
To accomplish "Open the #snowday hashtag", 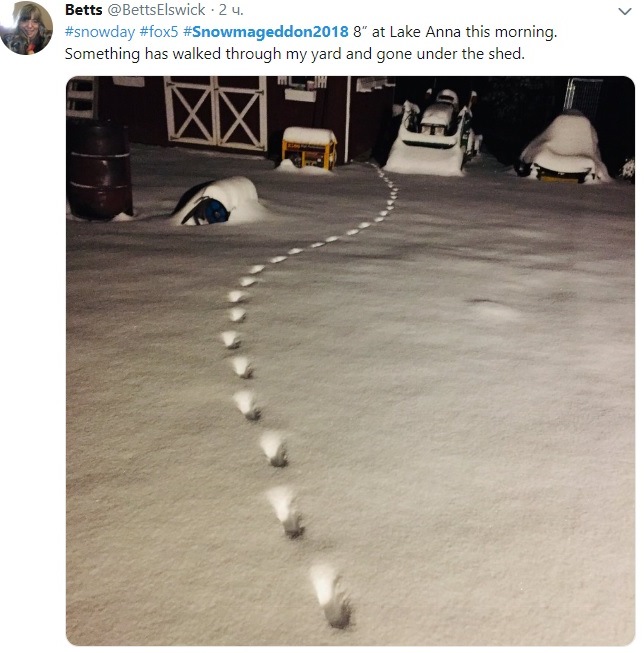I will click(x=100, y=32).
